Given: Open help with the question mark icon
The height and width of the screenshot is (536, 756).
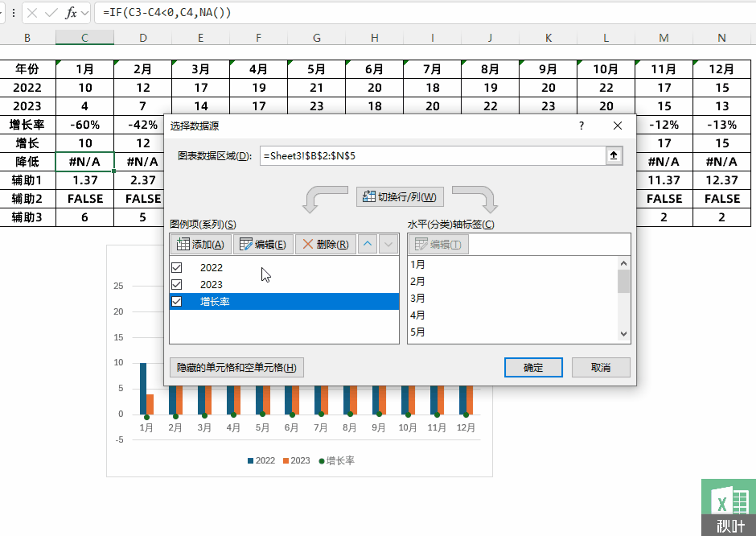Looking at the screenshot, I should click(x=581, y=126).
